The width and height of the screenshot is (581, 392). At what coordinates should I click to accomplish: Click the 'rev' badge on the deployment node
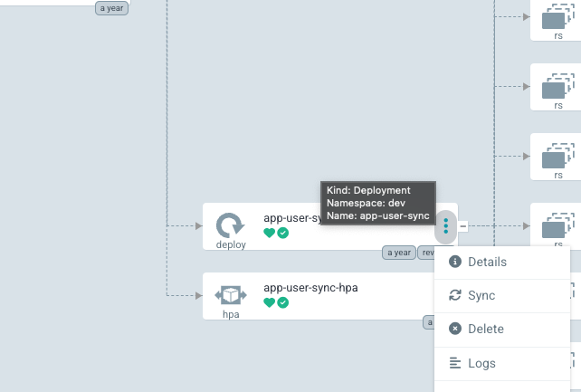click(426, 253)
